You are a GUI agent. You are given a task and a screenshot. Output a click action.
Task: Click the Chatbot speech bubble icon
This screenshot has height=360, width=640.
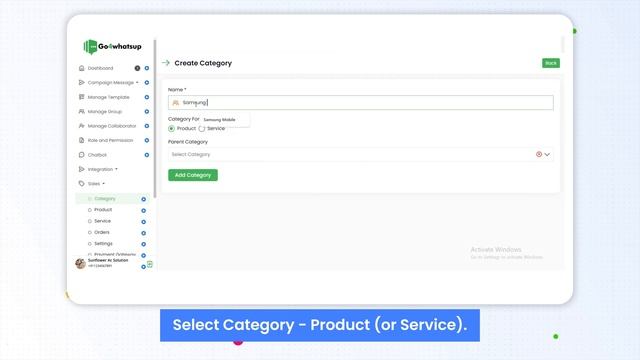tap(81, 155)
